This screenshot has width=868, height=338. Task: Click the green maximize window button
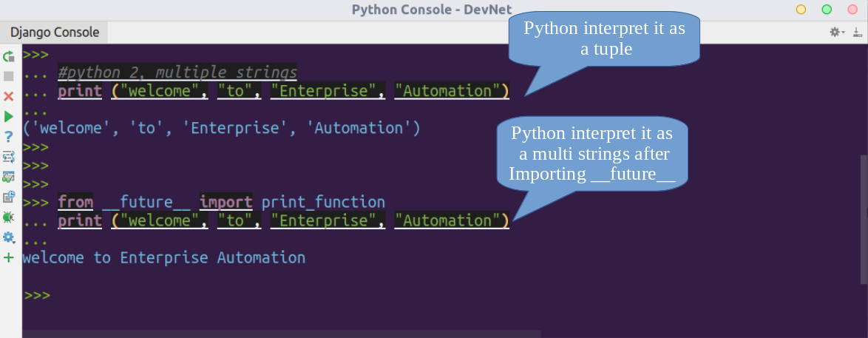click(x=827, y=10)
